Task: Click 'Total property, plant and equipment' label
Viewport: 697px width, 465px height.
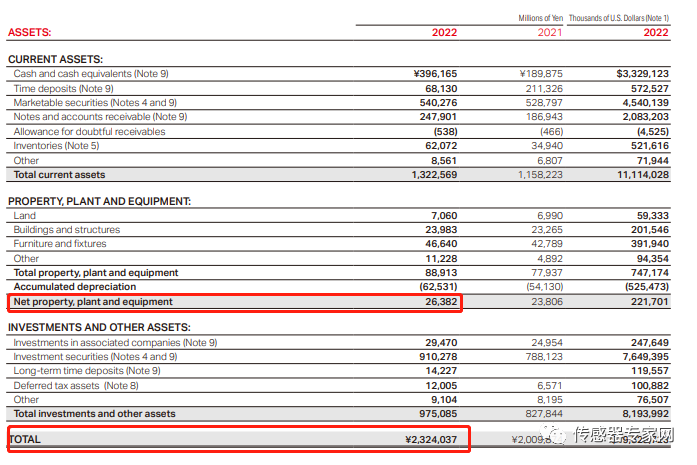Action: (96, 273)
